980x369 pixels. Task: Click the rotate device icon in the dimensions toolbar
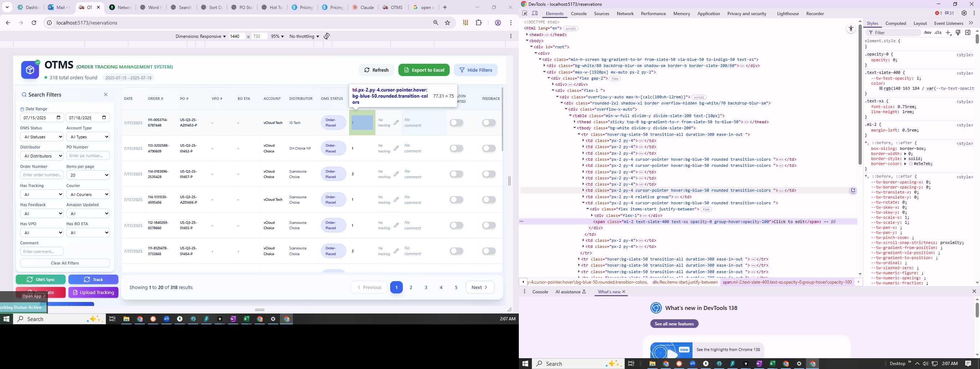click(x=327, y=36)
